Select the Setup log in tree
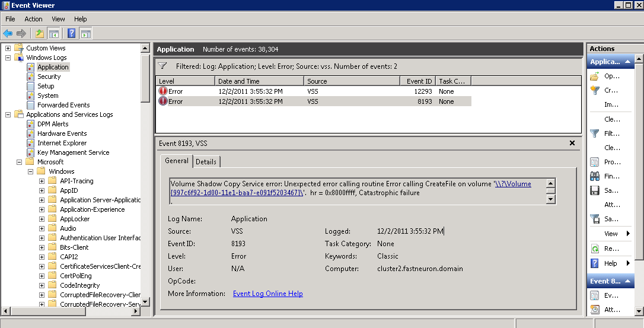 (x=46, y=86)
